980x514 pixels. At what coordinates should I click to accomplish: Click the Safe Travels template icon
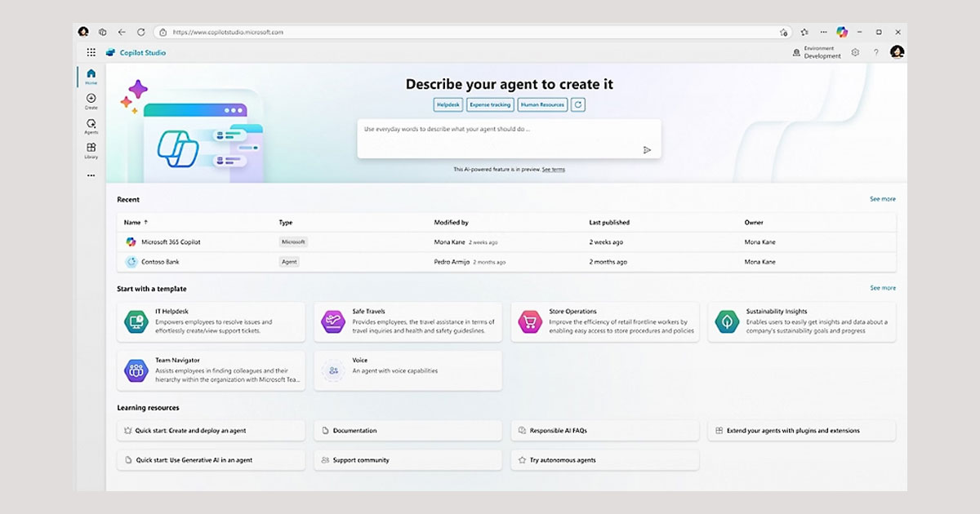click(x=332, y=322)
